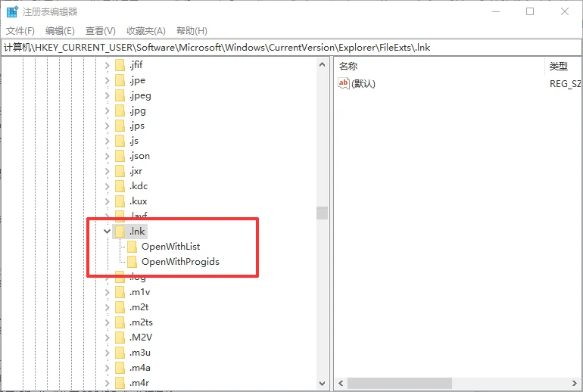Click the registry path address bar
This screenshot has height=392, width=583.
pyautogui.click(x=291, y=48)
